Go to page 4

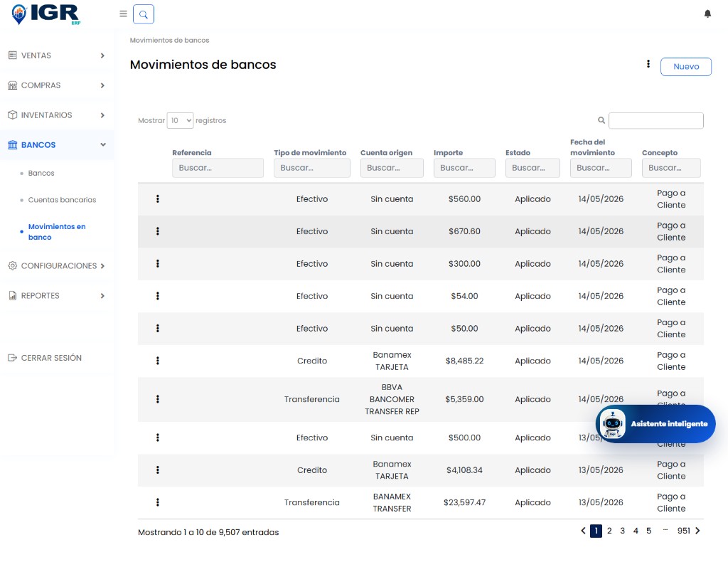point(636,531)
